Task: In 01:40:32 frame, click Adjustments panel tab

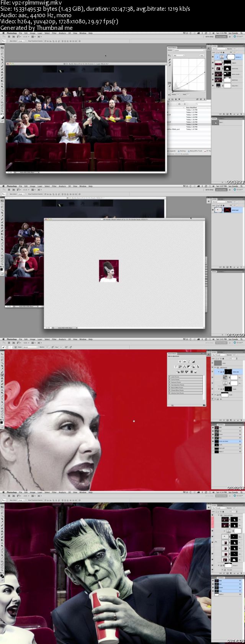Action: pyautogui.click(x=172, y=354)
